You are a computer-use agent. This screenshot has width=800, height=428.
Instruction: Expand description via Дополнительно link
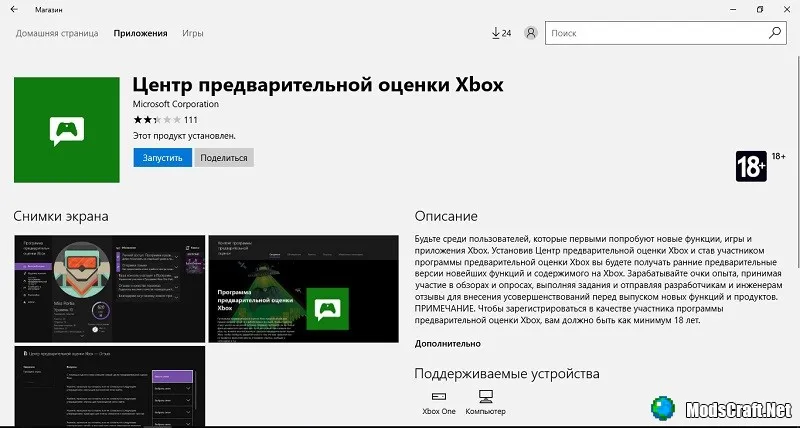[447, 343]
